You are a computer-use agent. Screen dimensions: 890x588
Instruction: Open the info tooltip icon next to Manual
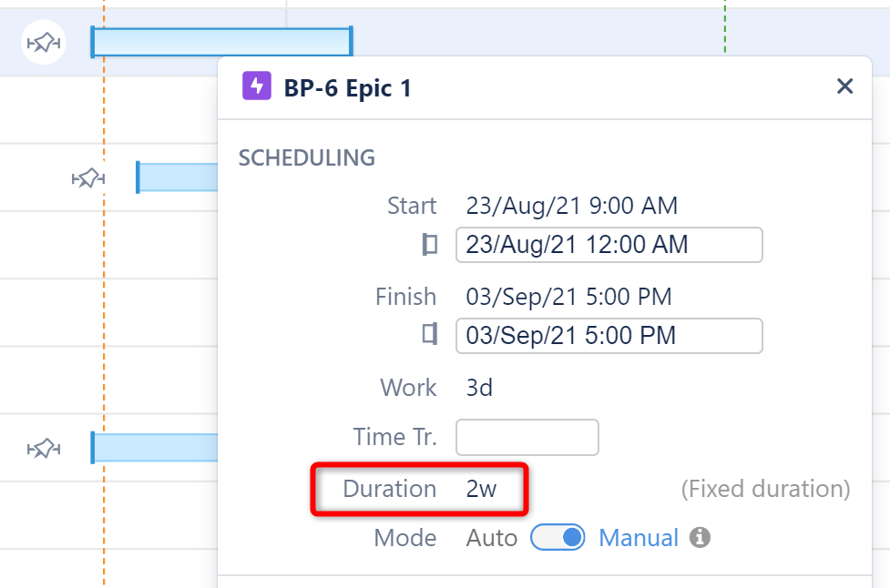[699, 538]
